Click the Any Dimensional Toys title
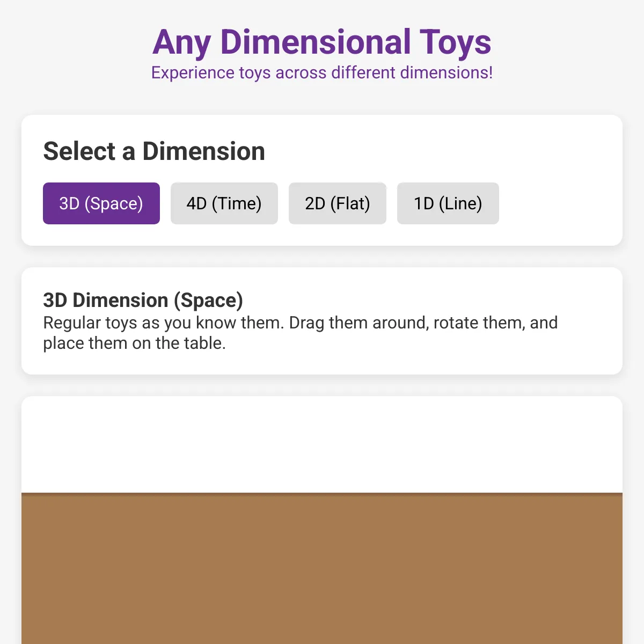 tap(322, 42)
